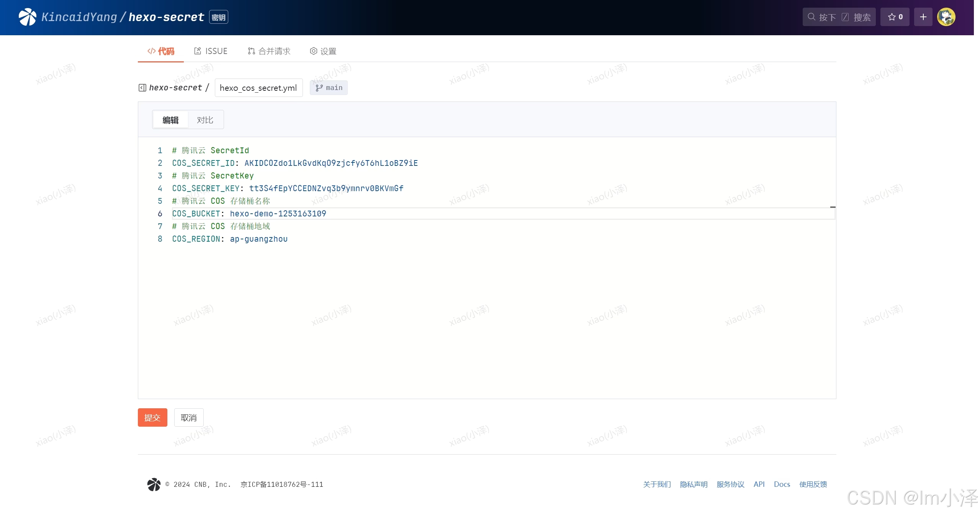
Task: Open the plus create menu
Action: (923, 17)
